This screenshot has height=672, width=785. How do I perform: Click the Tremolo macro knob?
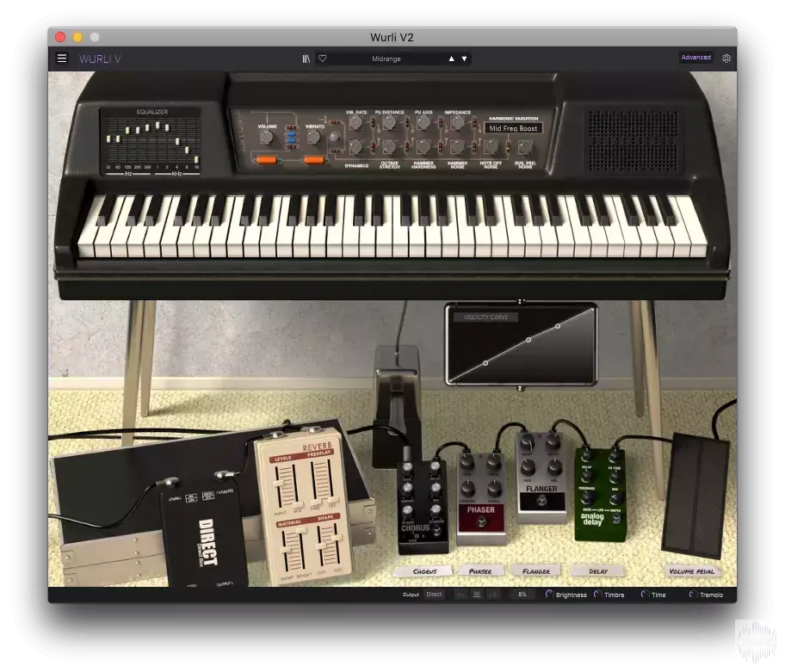(694, 595)
